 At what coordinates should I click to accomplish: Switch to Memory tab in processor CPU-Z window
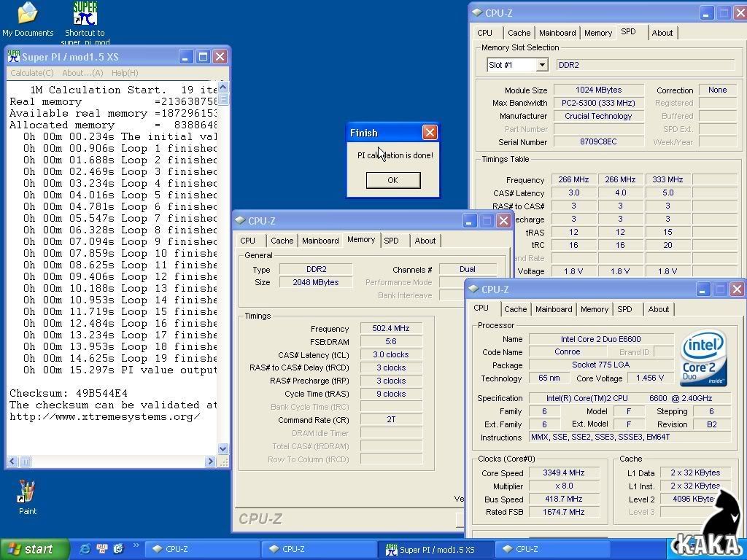coord(594,309)
